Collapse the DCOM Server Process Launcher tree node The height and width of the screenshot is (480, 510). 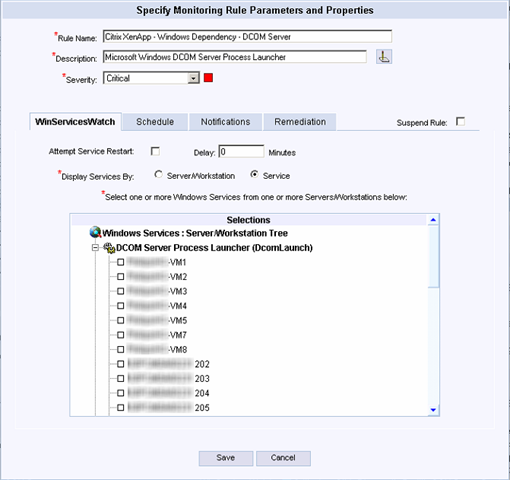click(x=95, y=248)
